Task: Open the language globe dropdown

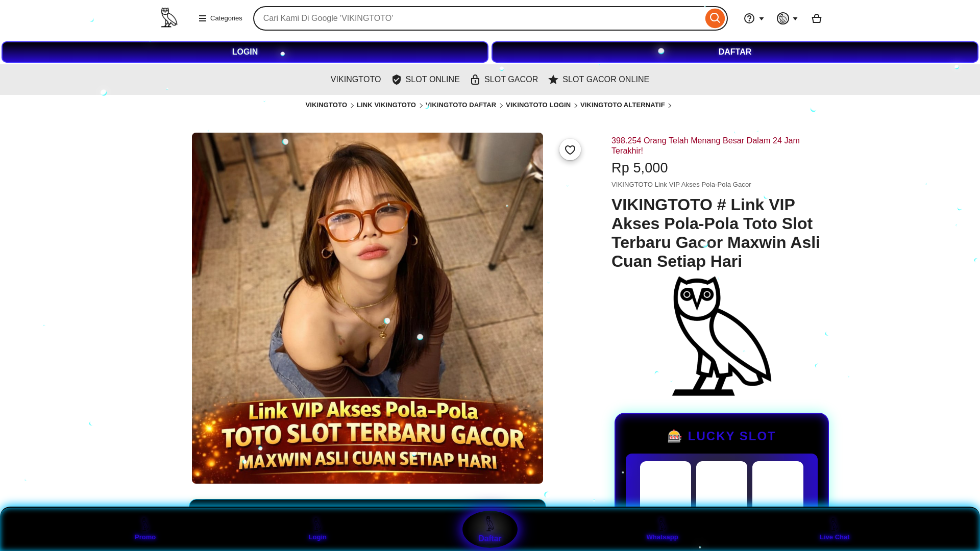Action: (x=787, y=18)
